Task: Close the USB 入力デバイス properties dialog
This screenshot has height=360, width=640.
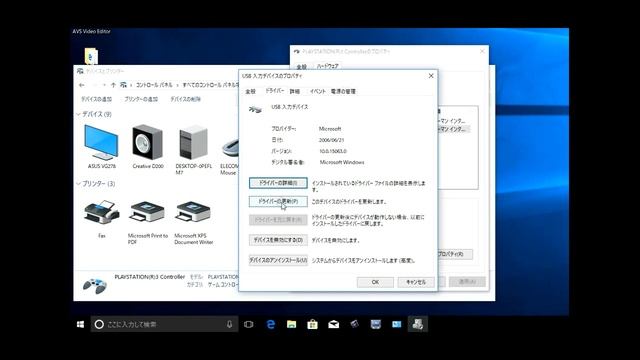Action: pyautogui.click(x=431, y=76)
